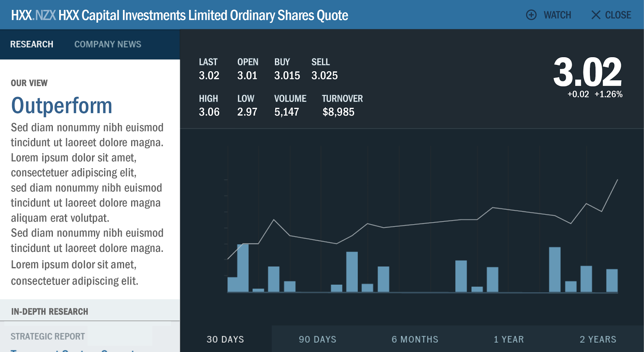
Task: Select the 2 Years chart range
Action: (598, 339)
